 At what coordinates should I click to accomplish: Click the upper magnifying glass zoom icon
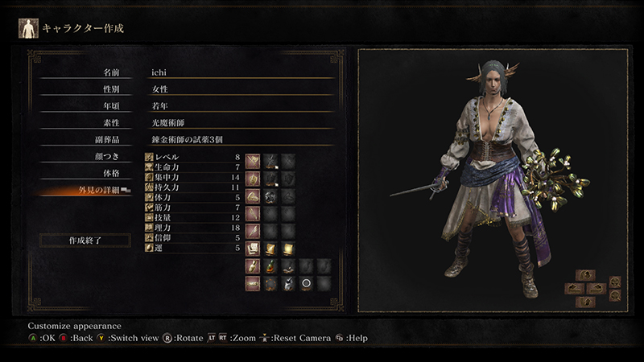point(615,282)
